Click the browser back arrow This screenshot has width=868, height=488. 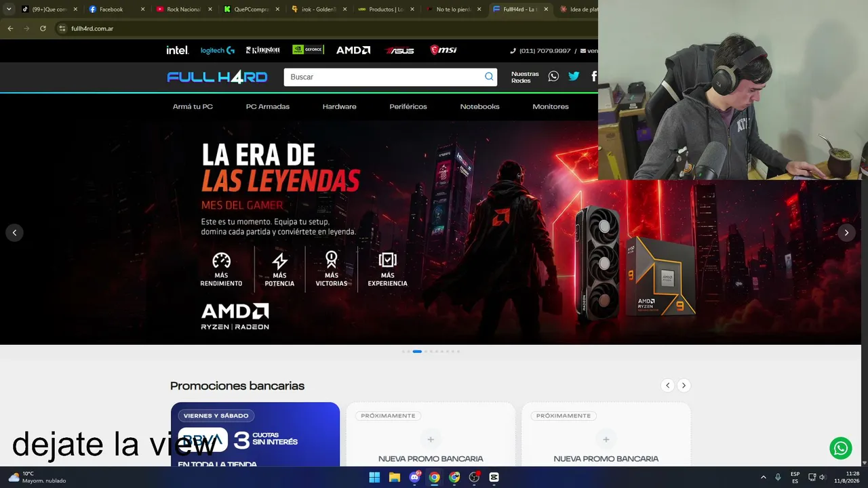[10, 28]
